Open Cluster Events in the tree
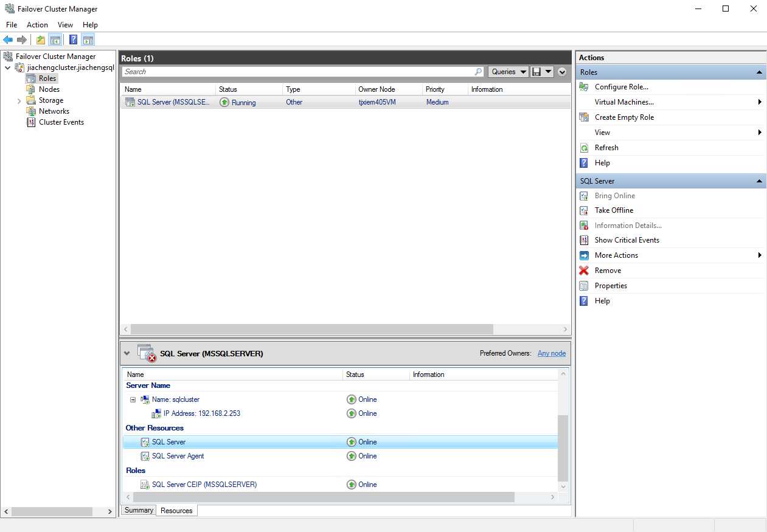Screen dimensions: 767x532 (61, 122)
